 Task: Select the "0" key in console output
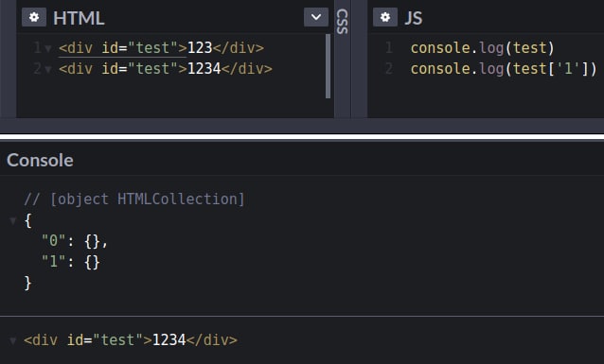54,241
